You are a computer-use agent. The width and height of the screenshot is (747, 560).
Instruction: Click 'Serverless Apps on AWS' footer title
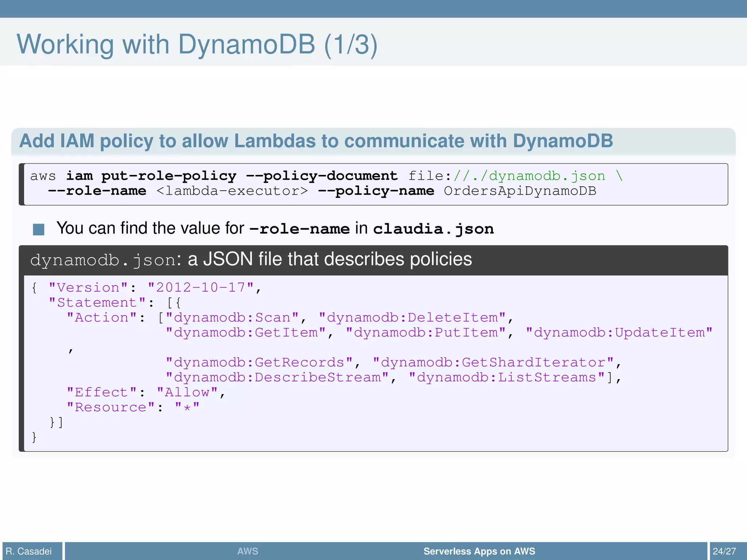tap(479, 551)
